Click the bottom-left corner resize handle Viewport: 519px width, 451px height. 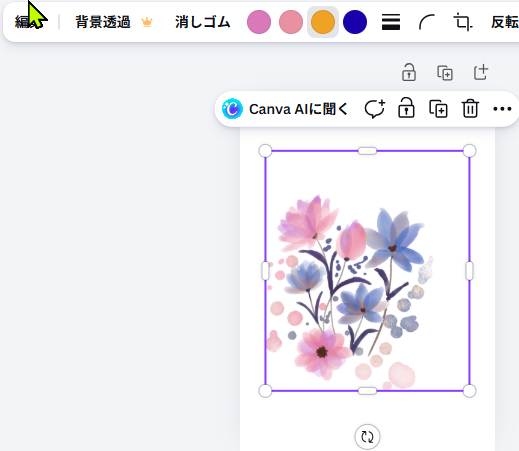point(265,391)
